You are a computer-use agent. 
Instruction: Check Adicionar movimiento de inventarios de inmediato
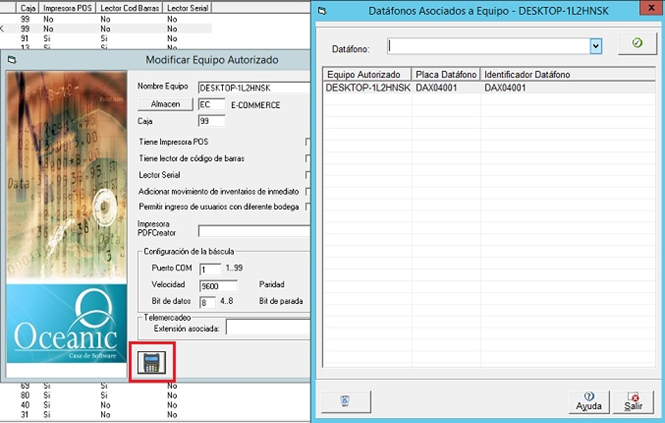click(x=308, y=190)
